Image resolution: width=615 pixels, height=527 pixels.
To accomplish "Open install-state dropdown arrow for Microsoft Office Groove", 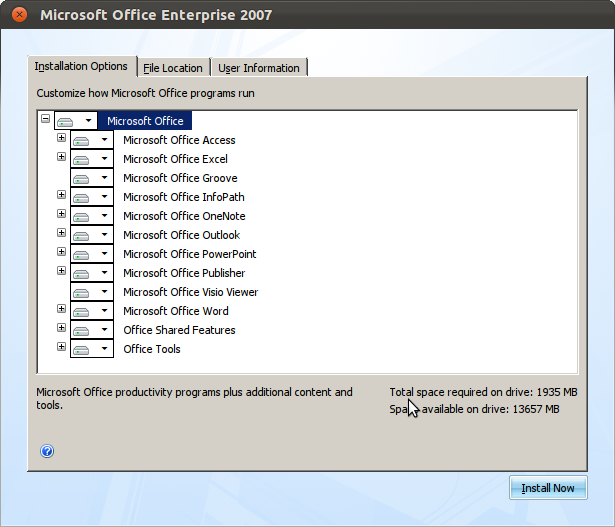I will 104,177.
